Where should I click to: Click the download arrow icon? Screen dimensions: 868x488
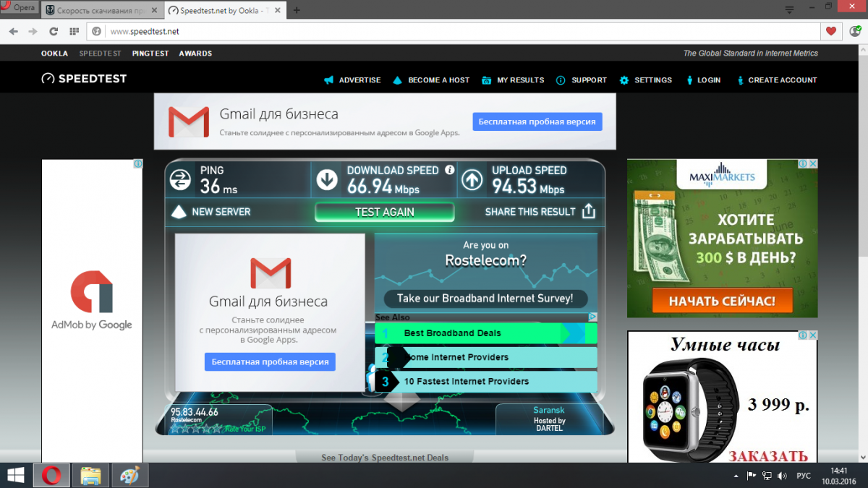tap(327, 180)
